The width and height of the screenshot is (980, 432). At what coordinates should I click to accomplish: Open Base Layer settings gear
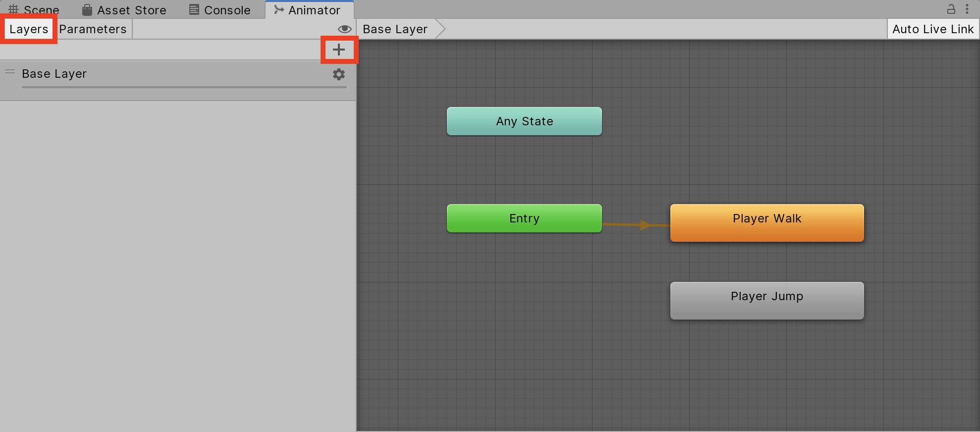339,74
